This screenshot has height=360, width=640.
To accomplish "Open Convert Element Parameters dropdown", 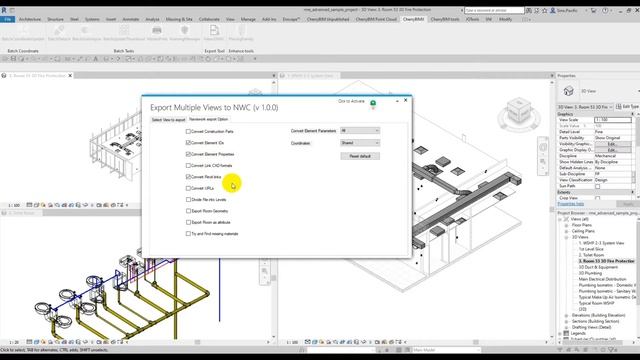I will [x=360, y=131].
